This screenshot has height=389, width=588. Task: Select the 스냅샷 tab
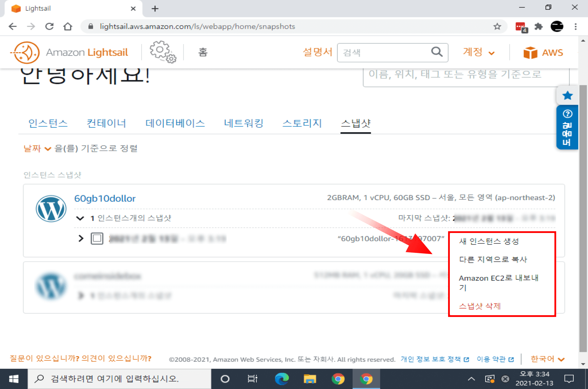356,123
